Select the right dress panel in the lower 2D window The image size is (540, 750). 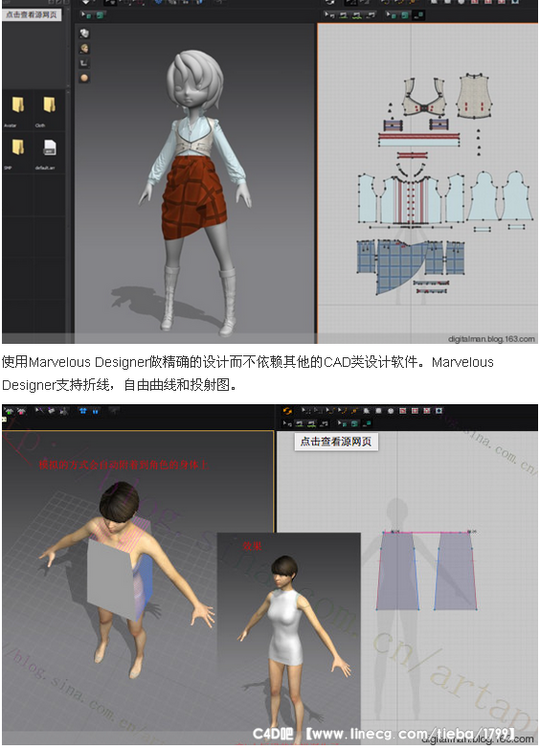click(456, 570)
